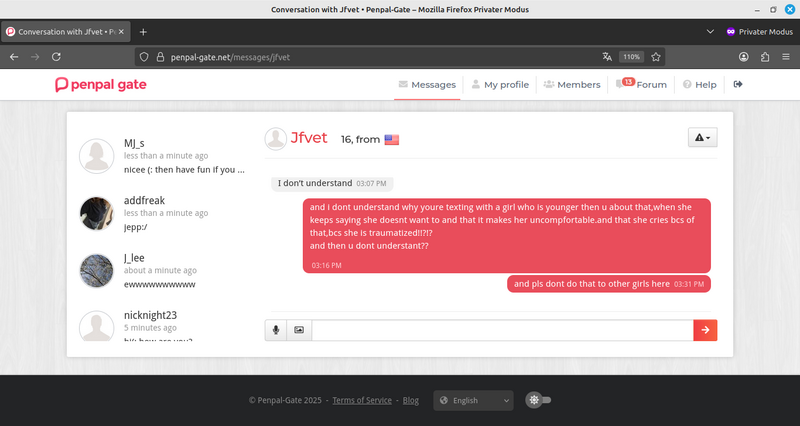Open the Messages tab

click(x=427, y=85)
